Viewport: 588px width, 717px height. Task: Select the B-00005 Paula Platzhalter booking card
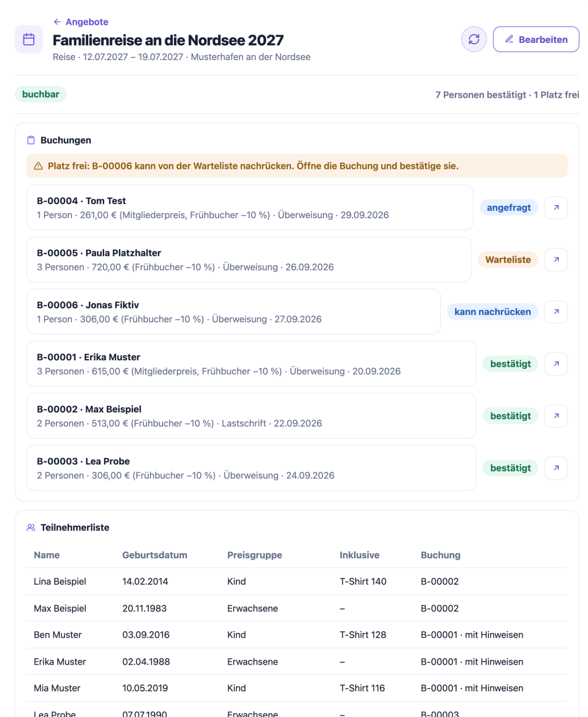249,260
